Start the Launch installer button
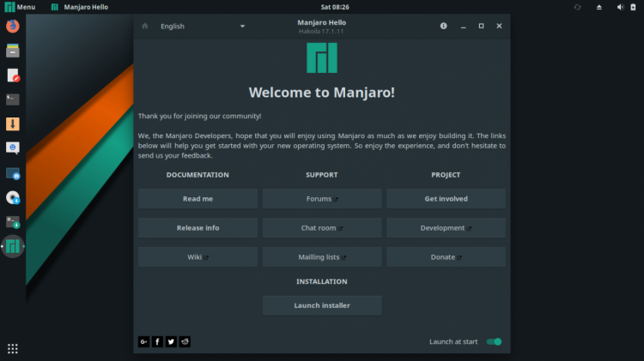The width and height of the screenshot is (644, 361). [322, 305]
